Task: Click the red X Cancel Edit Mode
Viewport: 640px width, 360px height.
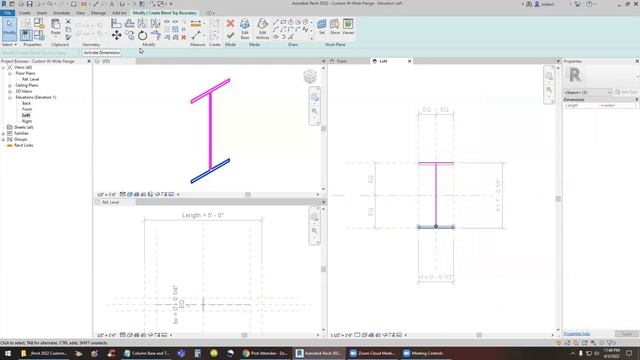Action: click(x=230, y=24)
